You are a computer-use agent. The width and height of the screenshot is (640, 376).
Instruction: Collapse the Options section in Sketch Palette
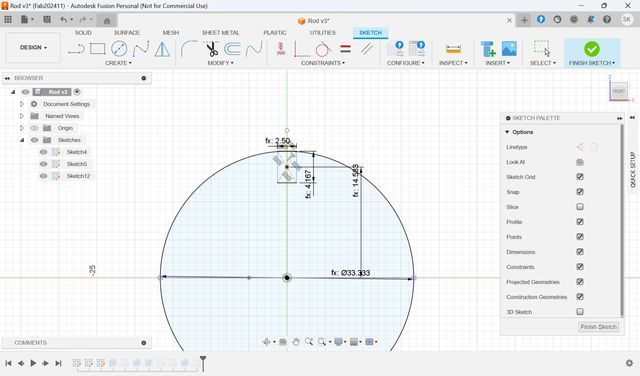coord(507,132)
